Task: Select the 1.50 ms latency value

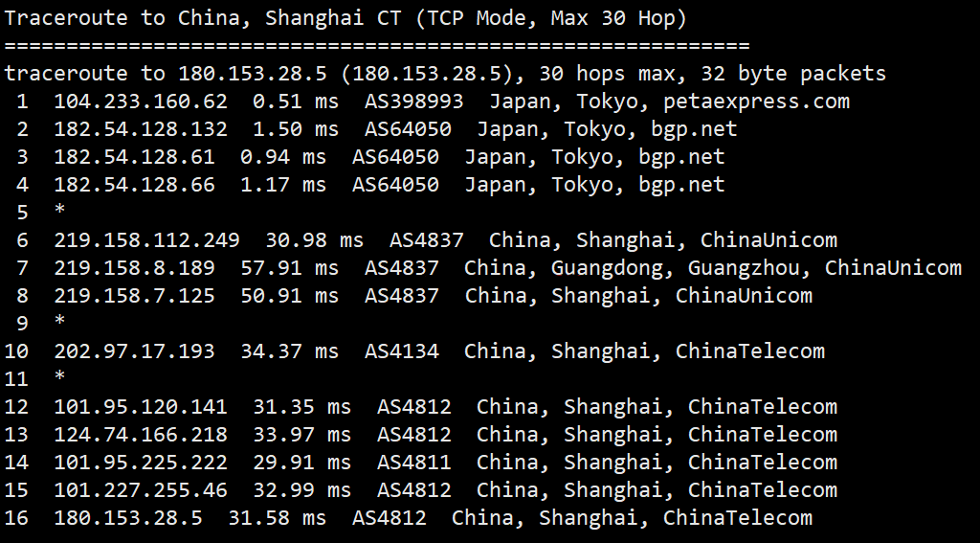Action: 296,129
